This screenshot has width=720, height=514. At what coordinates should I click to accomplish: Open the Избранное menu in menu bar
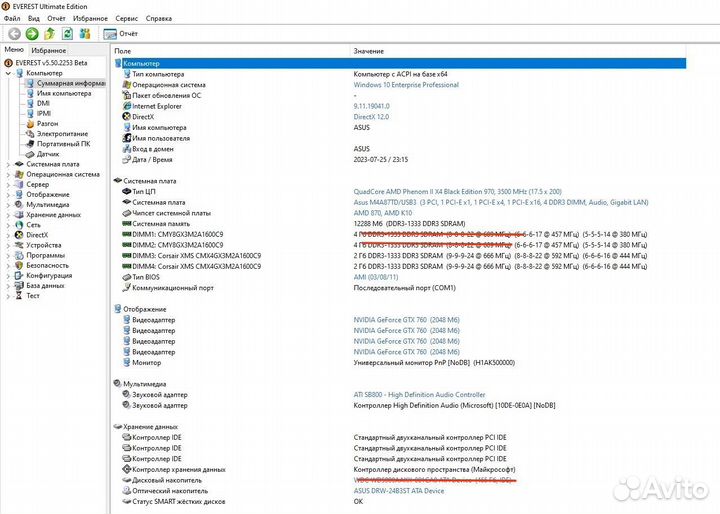pyautogui.click(x=90, y=18)
